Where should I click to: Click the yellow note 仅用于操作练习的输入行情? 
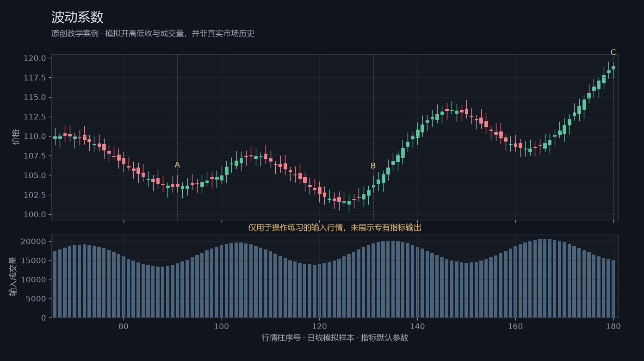coord(334,228)
